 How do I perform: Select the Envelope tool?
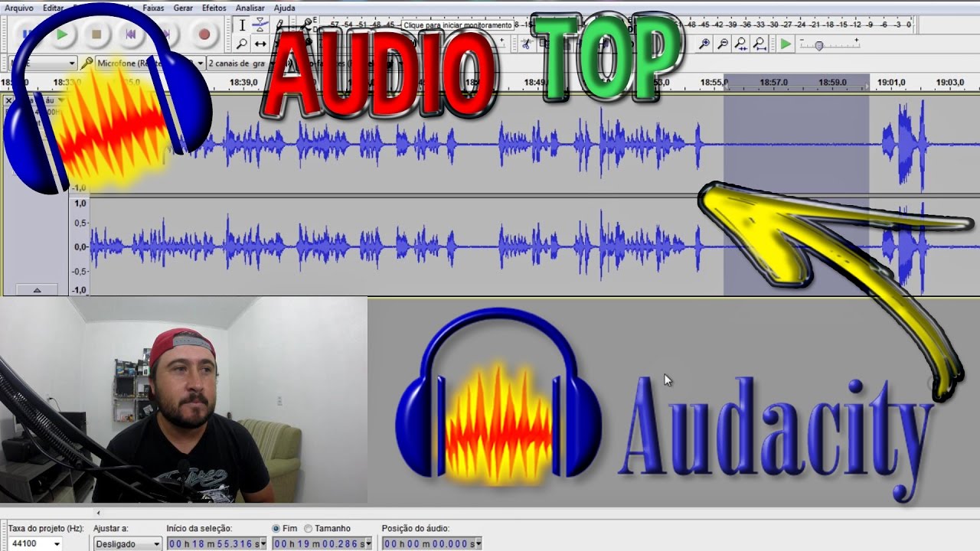point(260,25)
